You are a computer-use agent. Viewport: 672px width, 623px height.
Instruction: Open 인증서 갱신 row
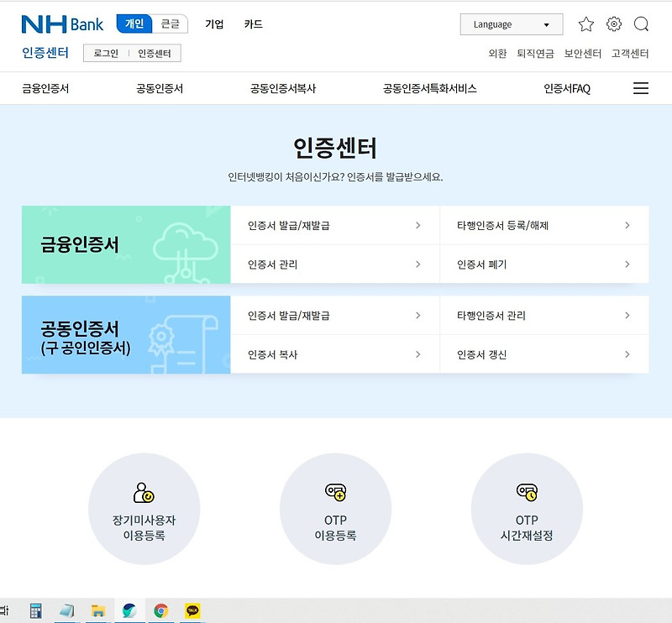click(x=544, y=354)
